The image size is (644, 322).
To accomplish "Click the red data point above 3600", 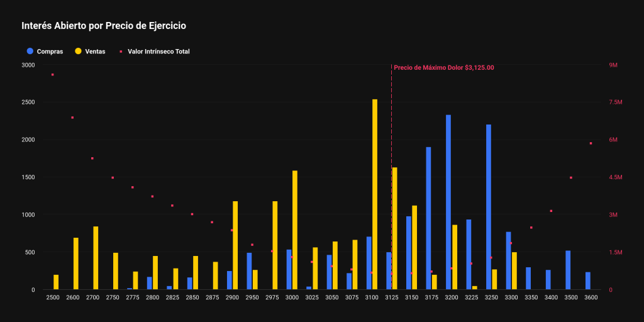I will (591, 143).
